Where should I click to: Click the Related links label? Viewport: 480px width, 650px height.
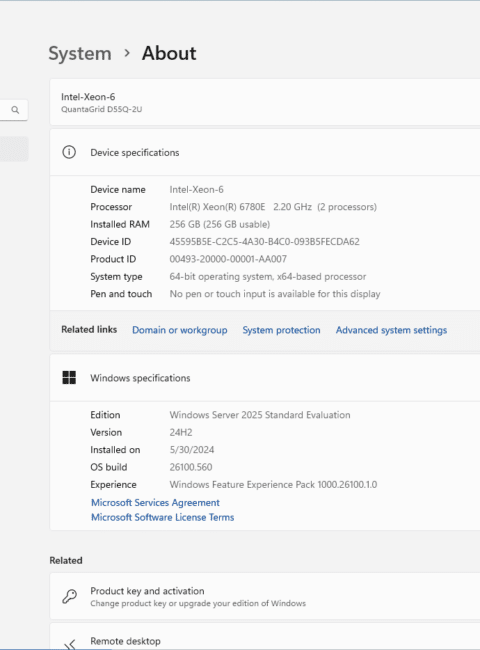click(89, 330)
